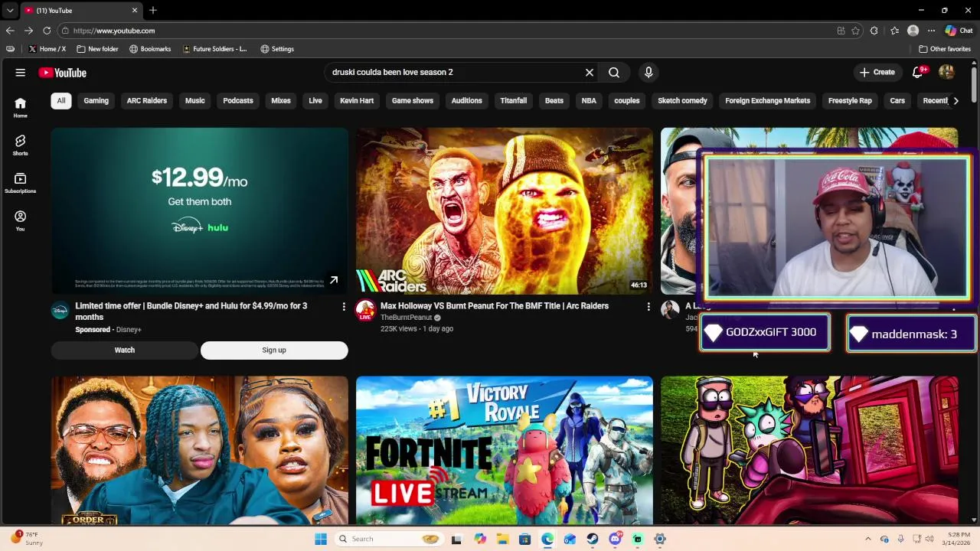Click the Sign up button
This screenshot has height=551, width=980.
pyautogui.click(x=274, y=350)
